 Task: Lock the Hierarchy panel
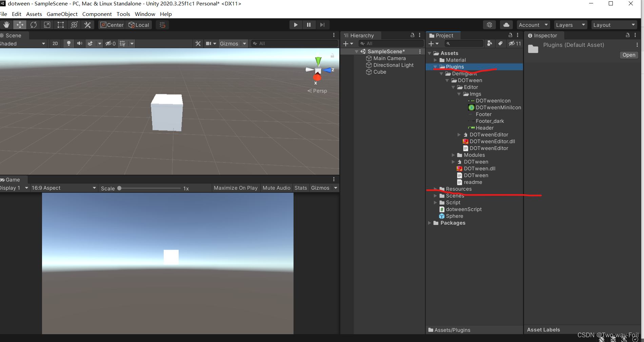pos(412,35)
